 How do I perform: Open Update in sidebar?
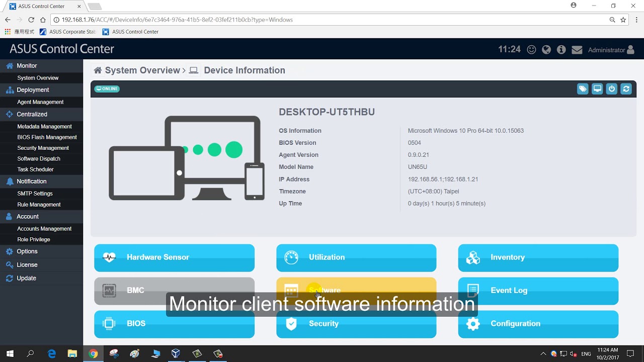[x=41, y=278]
